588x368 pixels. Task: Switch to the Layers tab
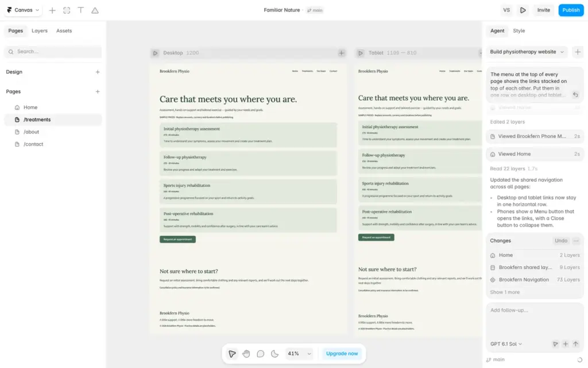click(40, 31)
